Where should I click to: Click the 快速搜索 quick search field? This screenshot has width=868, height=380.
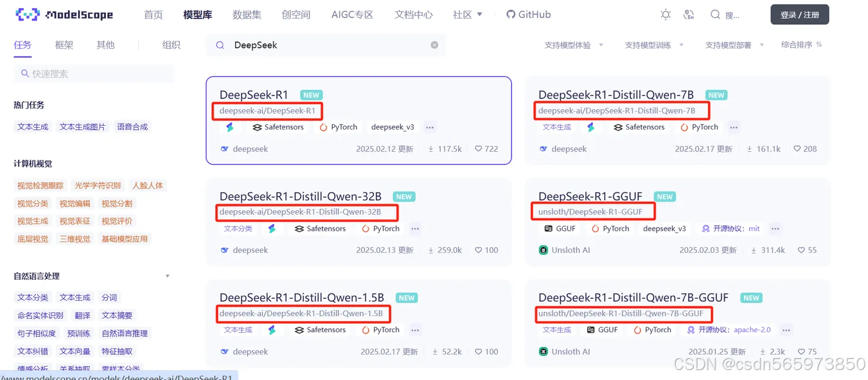(x=94, y=74)
